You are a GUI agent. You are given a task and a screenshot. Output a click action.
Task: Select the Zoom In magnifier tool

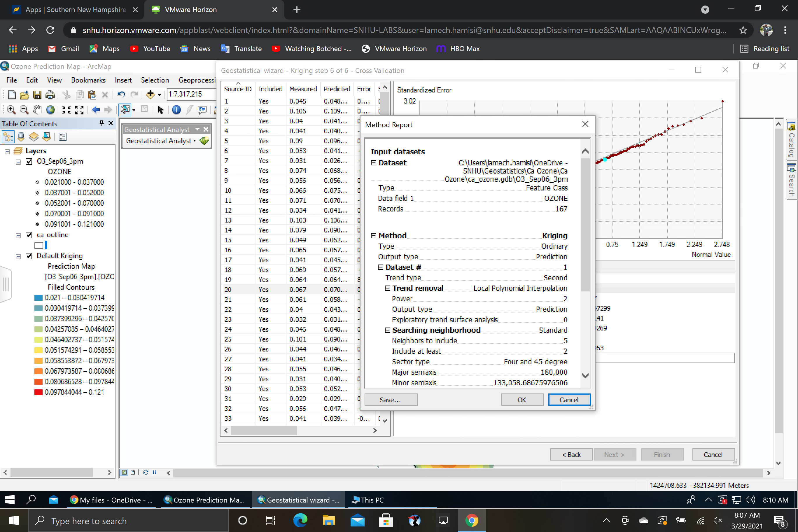(11, 110)
